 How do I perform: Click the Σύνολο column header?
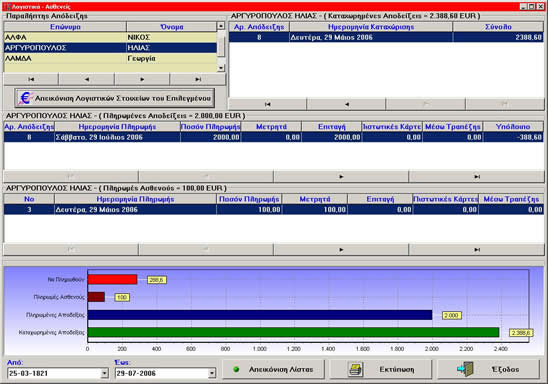pyautogui.click(x=498, y=27)
